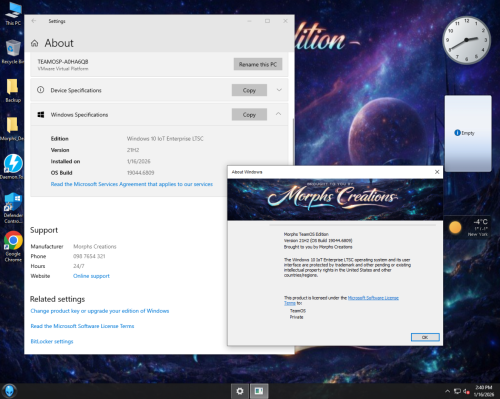The width and height of the screenshot is (500, 399).
Task: Read the Microsoft Software License Terms link
Action: 82,326
